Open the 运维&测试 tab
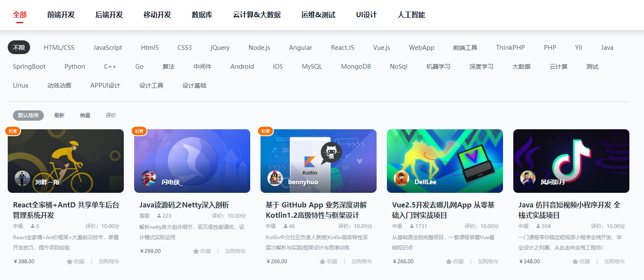This screenshot has height=280, width=644. (x=318, y=15)
